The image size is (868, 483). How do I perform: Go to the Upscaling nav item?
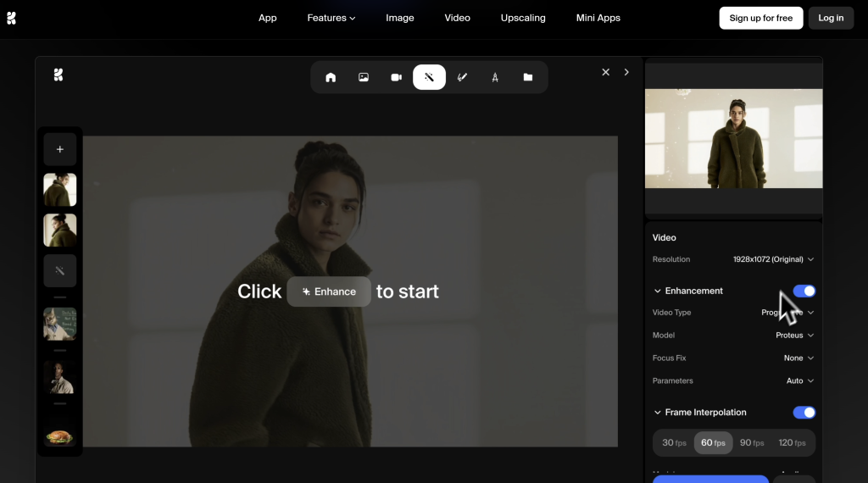[x=523, y=18]
